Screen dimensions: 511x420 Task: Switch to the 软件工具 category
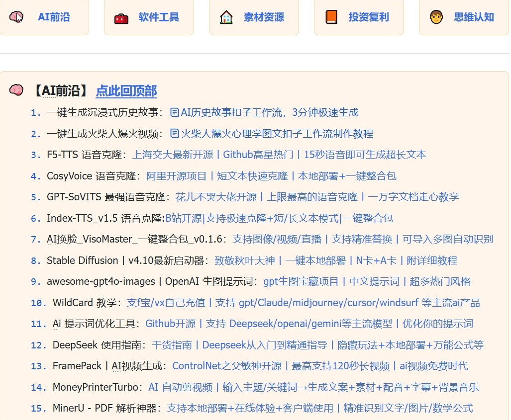coord(159,17)
